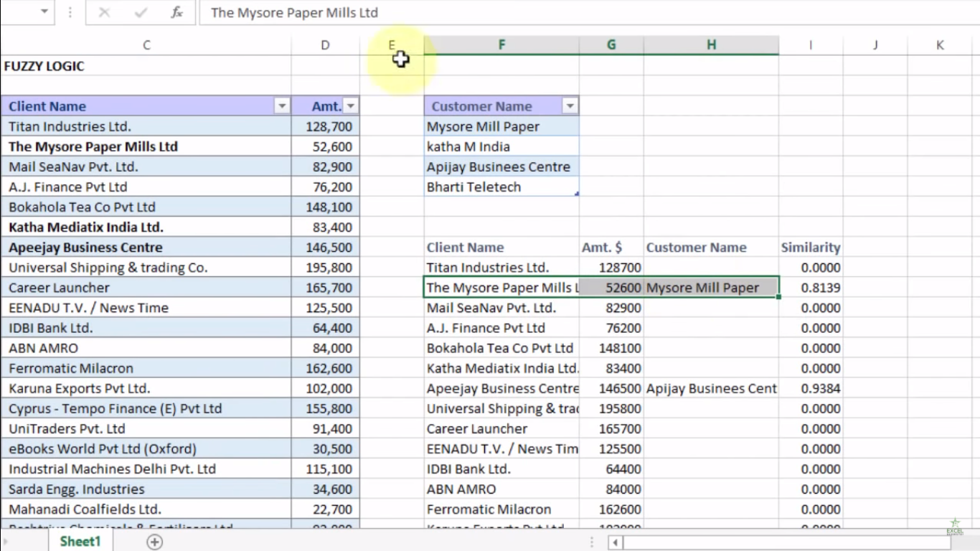Image resolution: width=980 pixels, height=551 pixels.
Task: Select bold Apeejay Business Centre cell
Action: click(146, 247)
